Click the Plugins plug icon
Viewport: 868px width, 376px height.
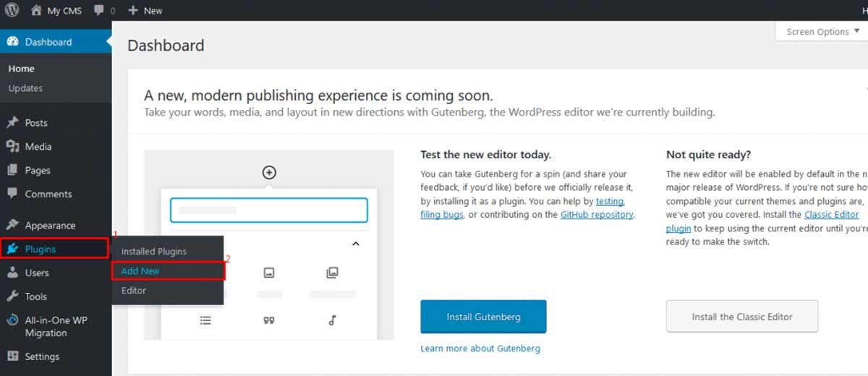[12, 249]
